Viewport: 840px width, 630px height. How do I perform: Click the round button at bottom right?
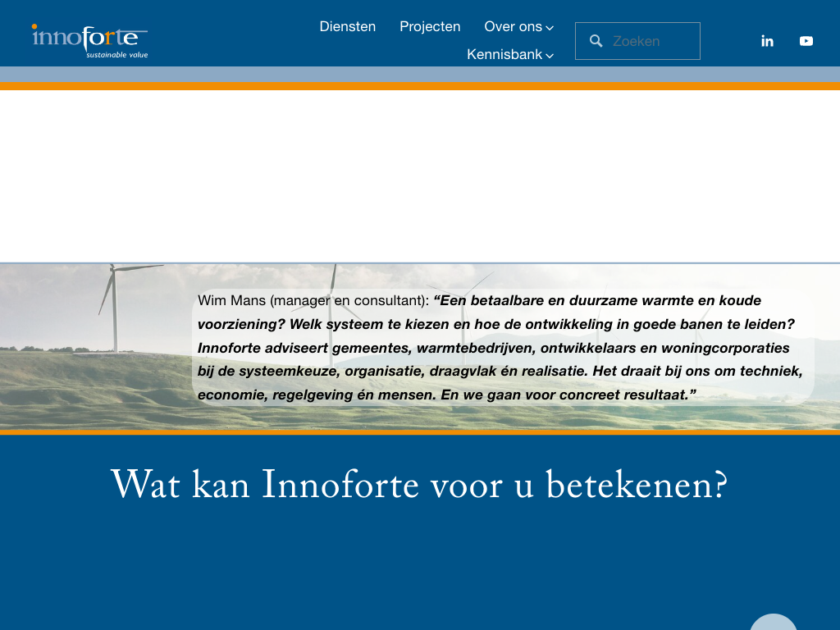[773, 622]
